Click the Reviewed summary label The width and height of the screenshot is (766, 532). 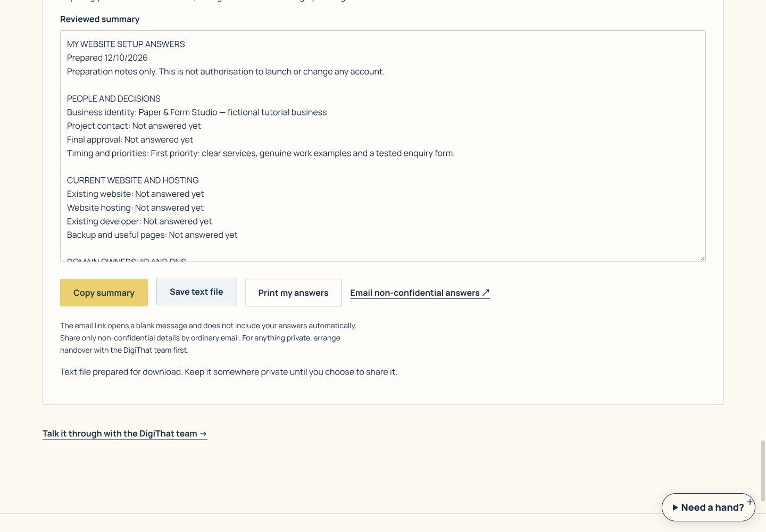pos(100,19)
